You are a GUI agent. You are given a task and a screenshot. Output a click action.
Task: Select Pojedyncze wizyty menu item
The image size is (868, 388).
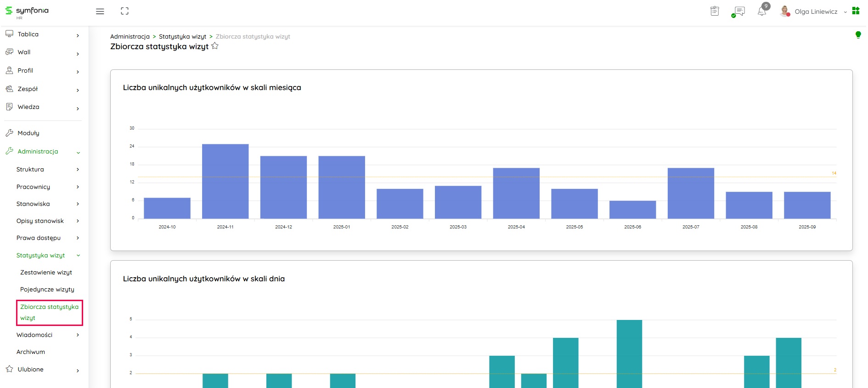tap(47, 290)
